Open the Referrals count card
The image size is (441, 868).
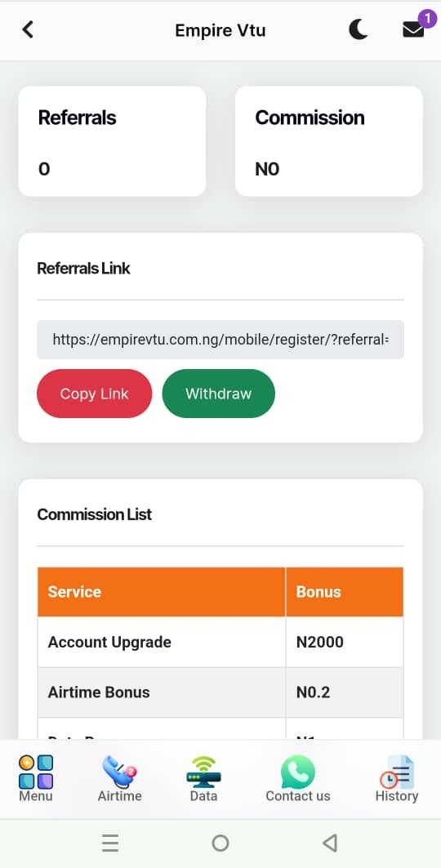113,141
